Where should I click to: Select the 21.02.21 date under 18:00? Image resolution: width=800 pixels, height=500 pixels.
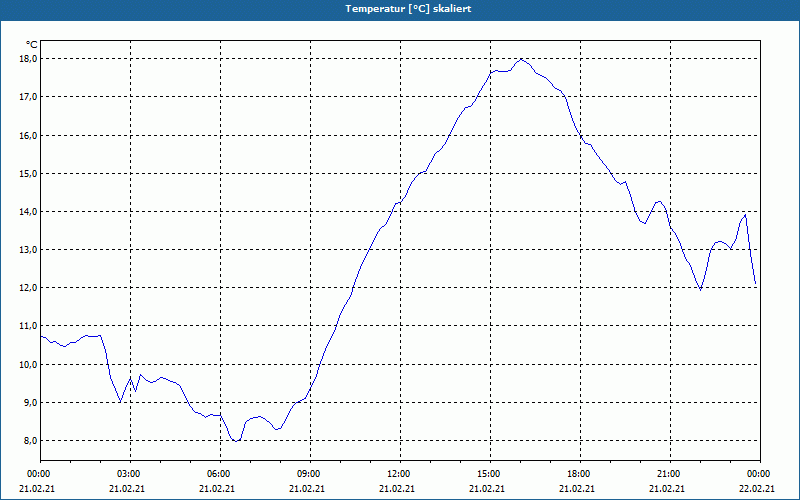click(577, 488)
